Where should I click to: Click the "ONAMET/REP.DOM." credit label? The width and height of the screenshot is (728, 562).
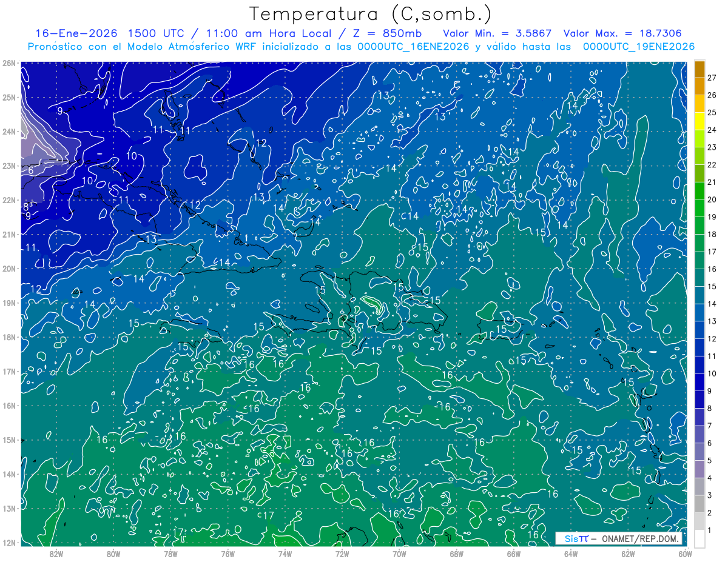(639, 538)
